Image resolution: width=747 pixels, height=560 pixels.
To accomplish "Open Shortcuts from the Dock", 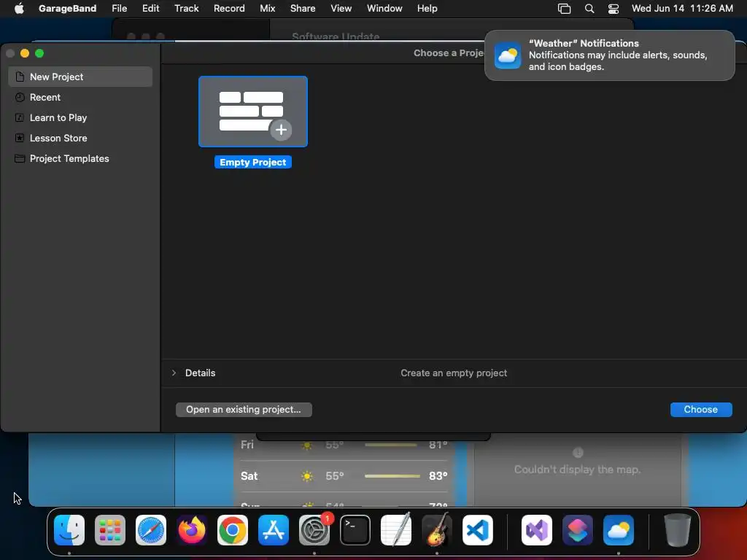I will (578, 530).
